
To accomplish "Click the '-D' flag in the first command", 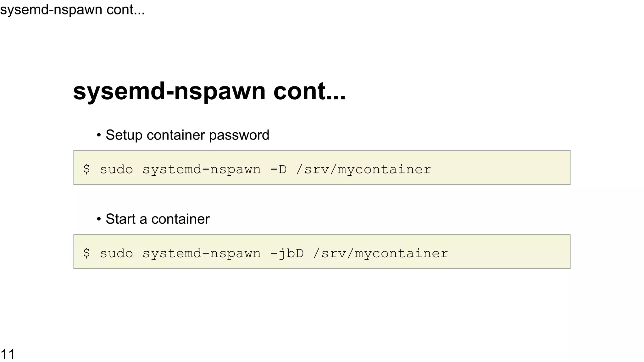I will (278, 169).
